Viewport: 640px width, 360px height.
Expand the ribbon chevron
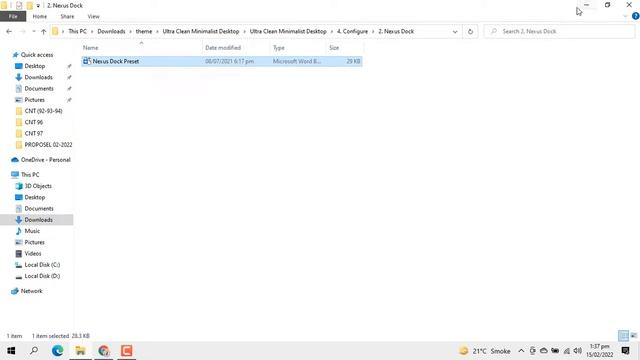pyautogui.click(x=625, y=16)
